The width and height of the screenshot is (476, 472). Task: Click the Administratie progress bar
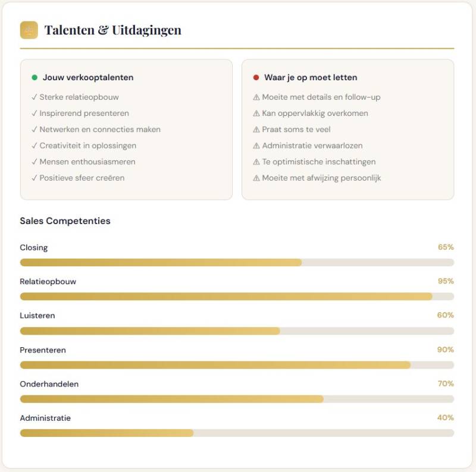tap(237, 433)
